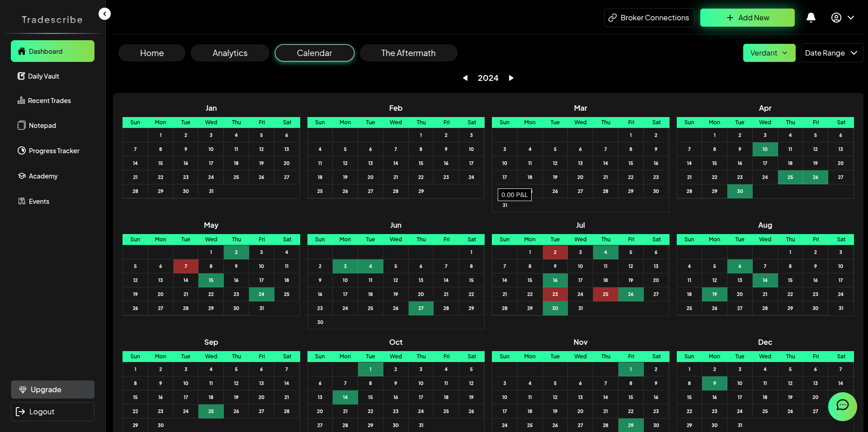
Task: Click the Broker Connections button
Action: (x=649, y=18)
